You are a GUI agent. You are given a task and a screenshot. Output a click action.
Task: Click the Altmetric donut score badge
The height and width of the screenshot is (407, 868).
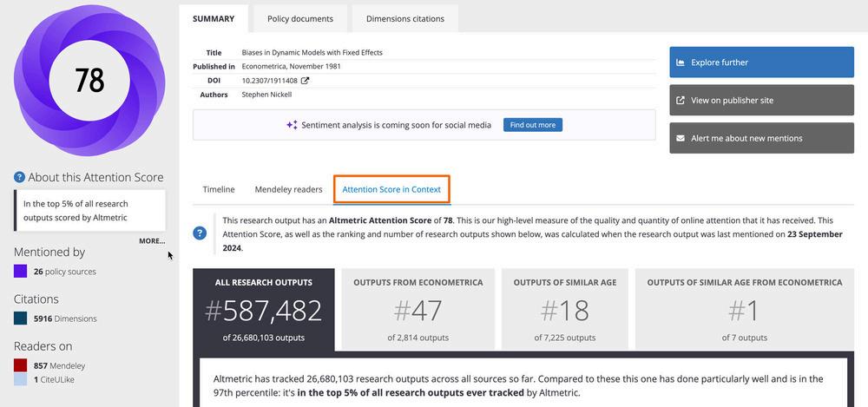pyautogui.click(x=89, y=80)
